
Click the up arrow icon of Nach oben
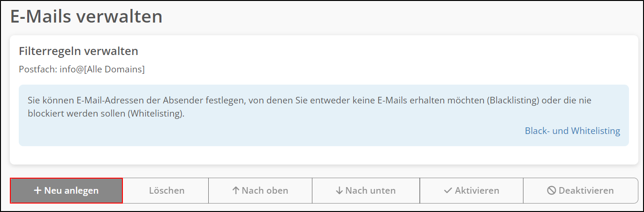click(x=236, y=191)
